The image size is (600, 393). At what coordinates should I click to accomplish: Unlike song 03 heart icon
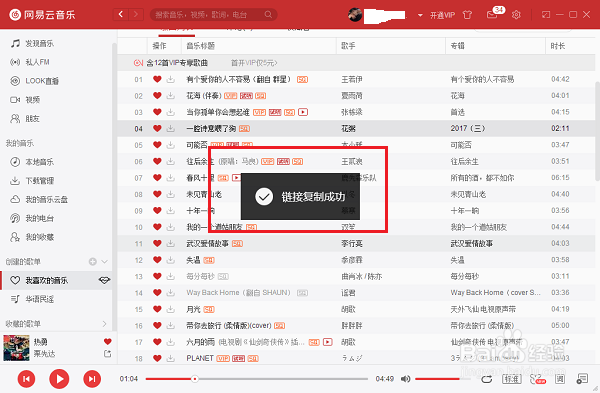(157, 112)
